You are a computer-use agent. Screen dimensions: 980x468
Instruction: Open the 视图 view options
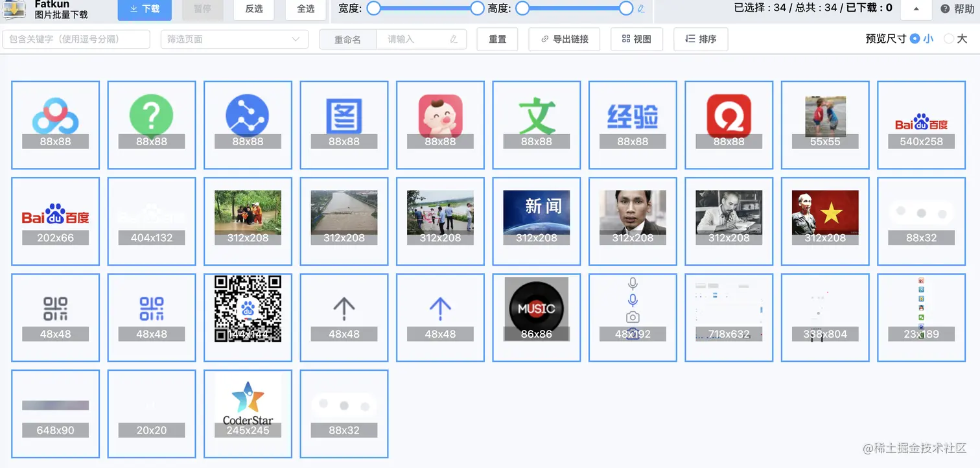tap(636, 39)
